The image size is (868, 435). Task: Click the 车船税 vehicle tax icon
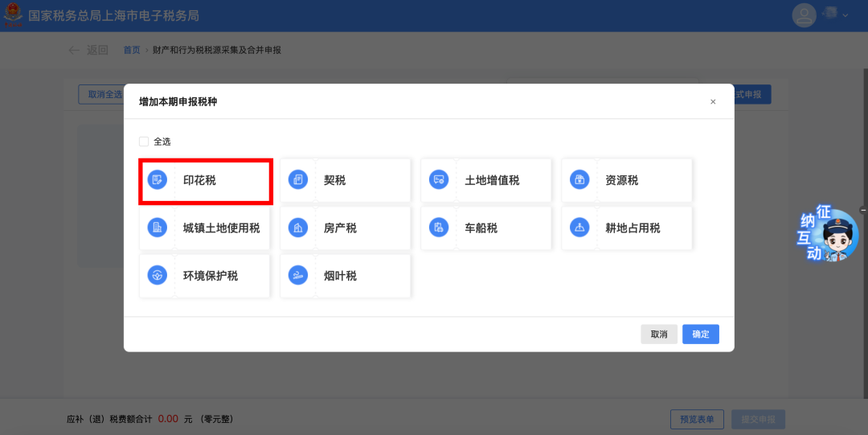(438, 228)
